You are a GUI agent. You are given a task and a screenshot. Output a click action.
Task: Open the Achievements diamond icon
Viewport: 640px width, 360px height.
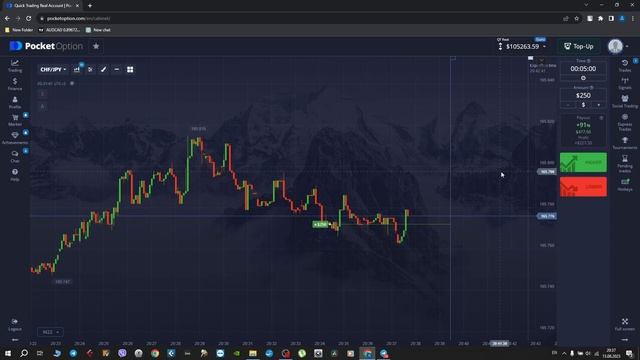coord(15,138)
